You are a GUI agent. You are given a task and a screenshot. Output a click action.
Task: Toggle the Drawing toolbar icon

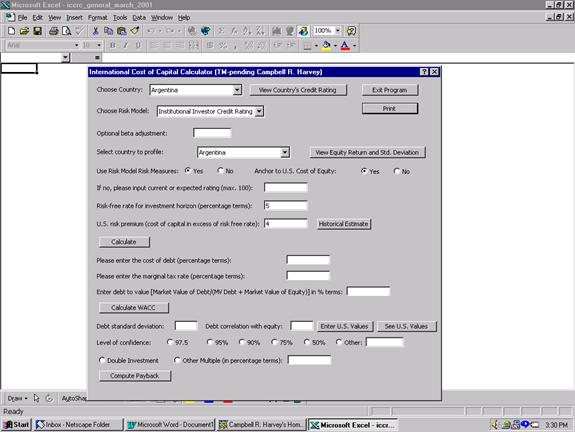pos(303,31)
